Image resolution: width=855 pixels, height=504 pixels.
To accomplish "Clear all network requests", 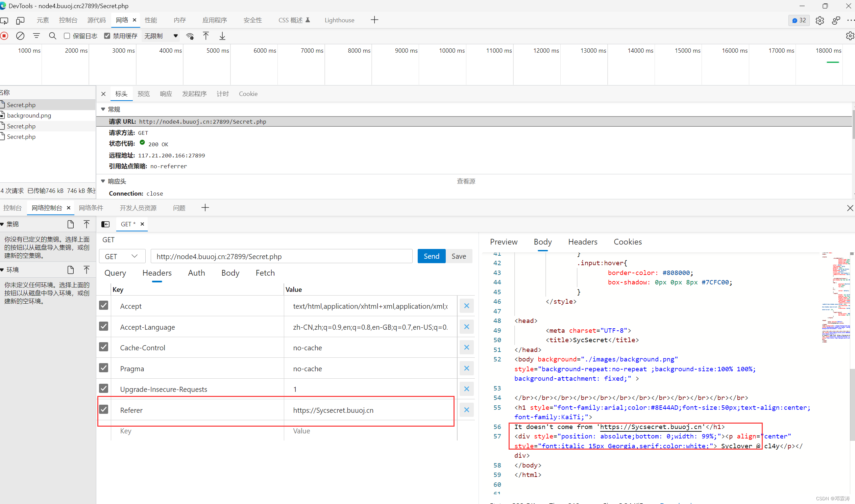I will point(20,36).
